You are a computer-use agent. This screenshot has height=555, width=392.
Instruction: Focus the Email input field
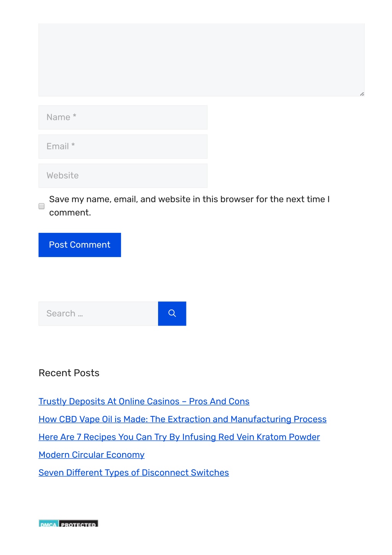point(123,146)
